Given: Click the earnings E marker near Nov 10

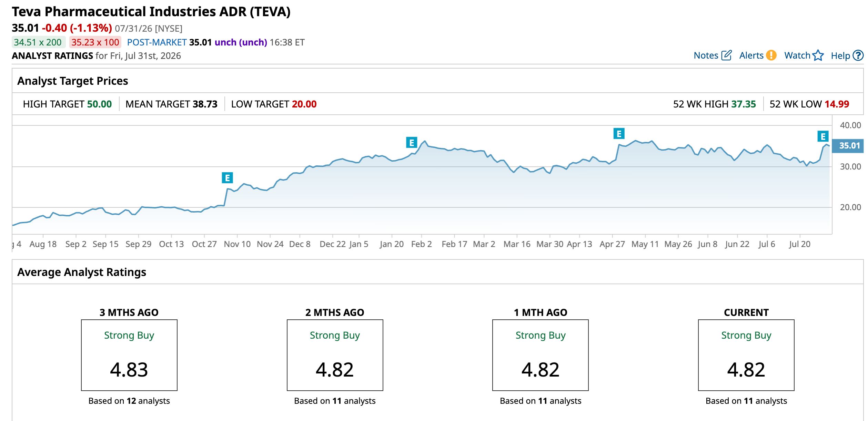Looking at the screenshot, I should (227, 178).
